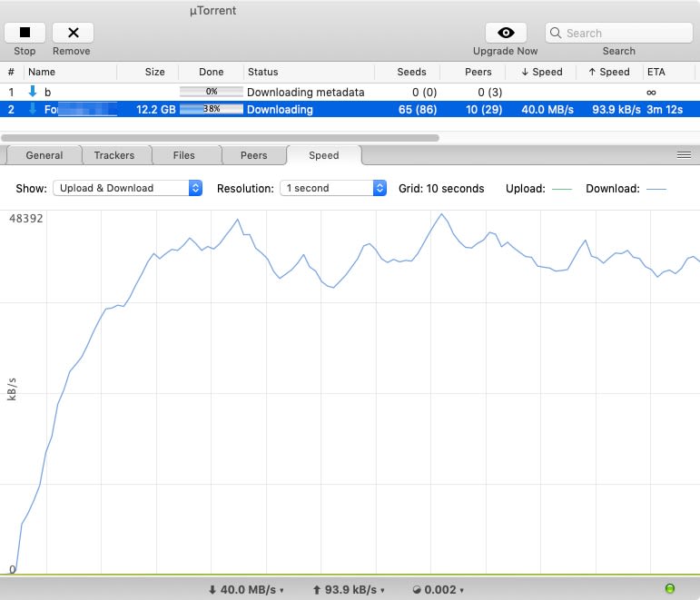Click the 65 (86) seeds cell

pyautogui.click(x=418, y=109)
